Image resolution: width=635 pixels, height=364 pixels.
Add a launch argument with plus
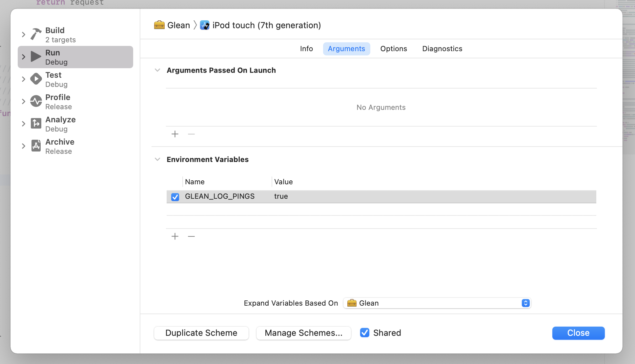175,134
